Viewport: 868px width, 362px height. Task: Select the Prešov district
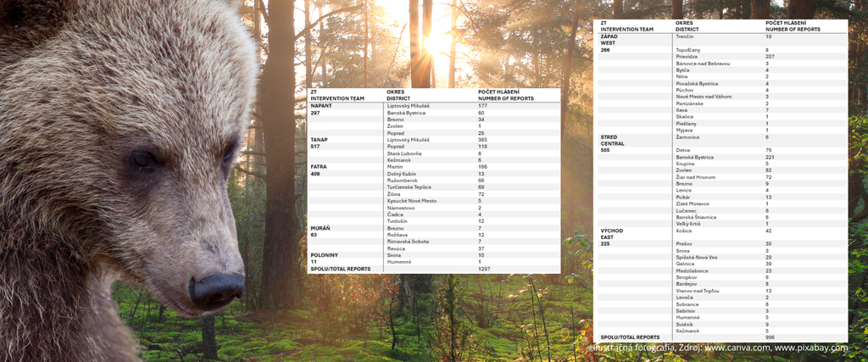(x=685, y=243)
